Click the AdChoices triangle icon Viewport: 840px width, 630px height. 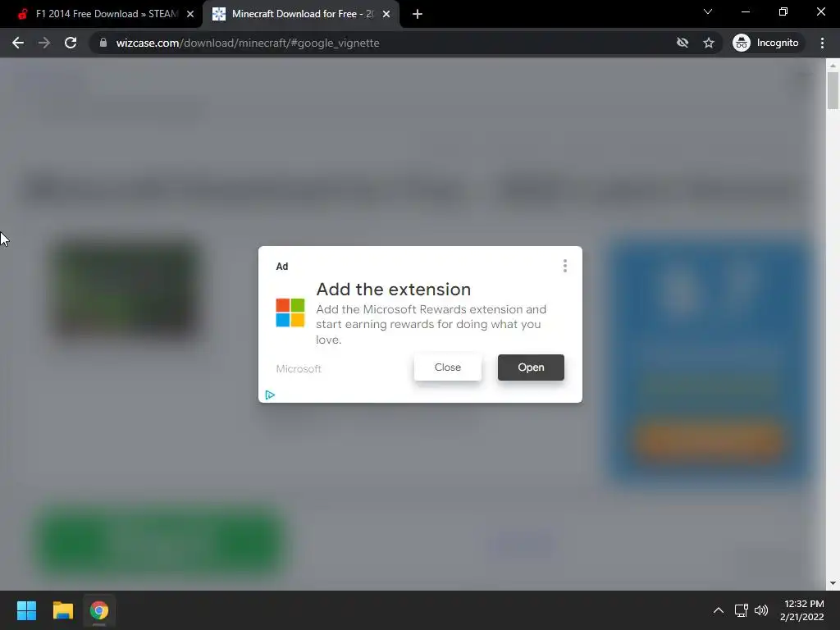point(270,395)
